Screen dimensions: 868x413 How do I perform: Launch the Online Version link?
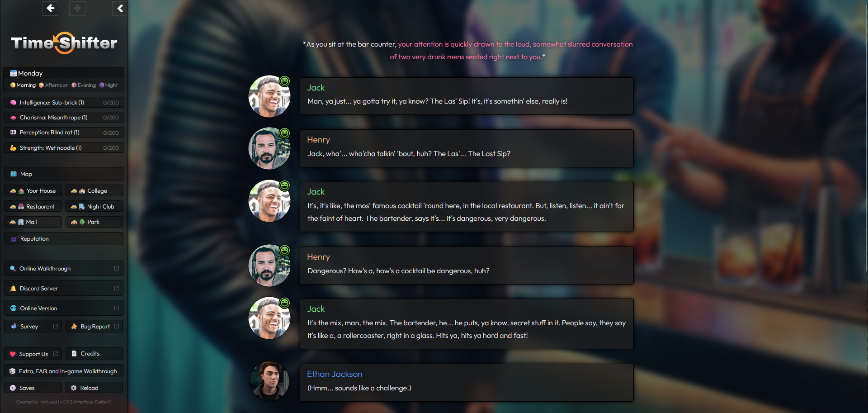click(64, 309)
